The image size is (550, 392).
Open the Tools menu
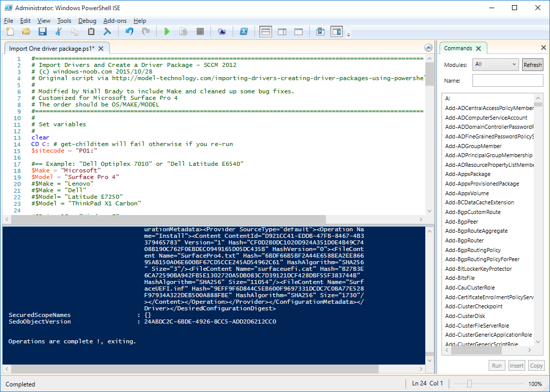coord(64,21)
